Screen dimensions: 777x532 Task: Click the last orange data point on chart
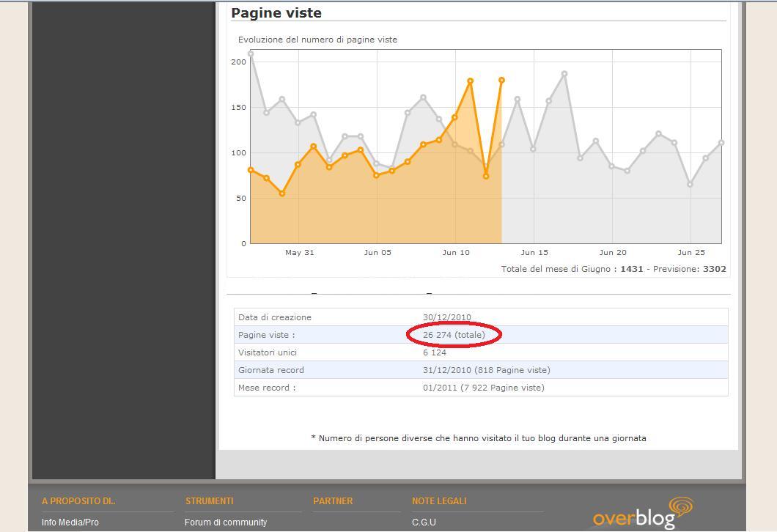(502, 80)
